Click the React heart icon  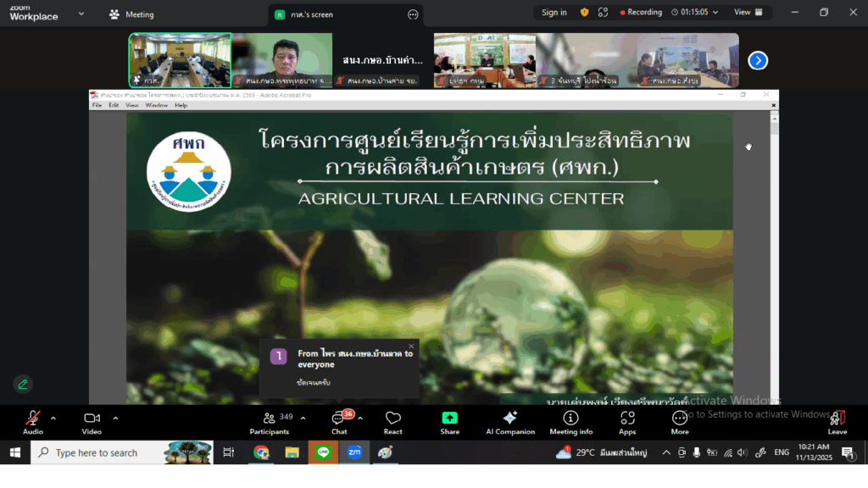392,420
